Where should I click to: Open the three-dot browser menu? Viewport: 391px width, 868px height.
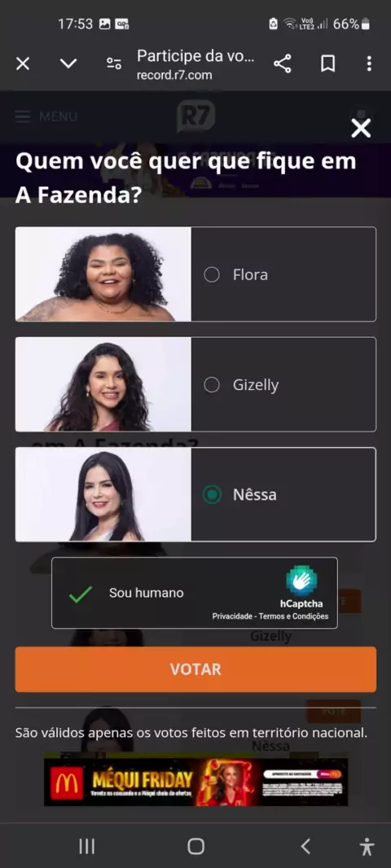point(369,64)
